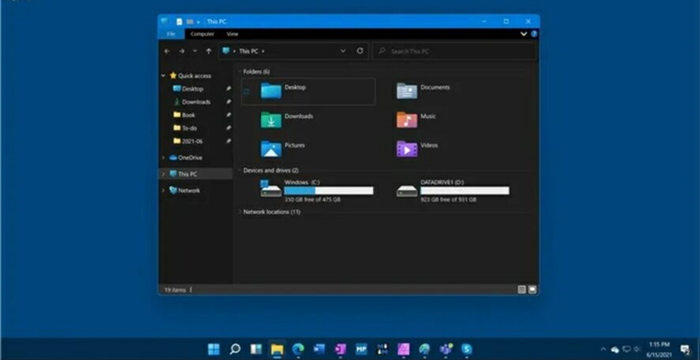The height and width of the screenshot is (360, 700).
Task: Switch to the large icons view in the status bar
Action: [x=532, y=289]
